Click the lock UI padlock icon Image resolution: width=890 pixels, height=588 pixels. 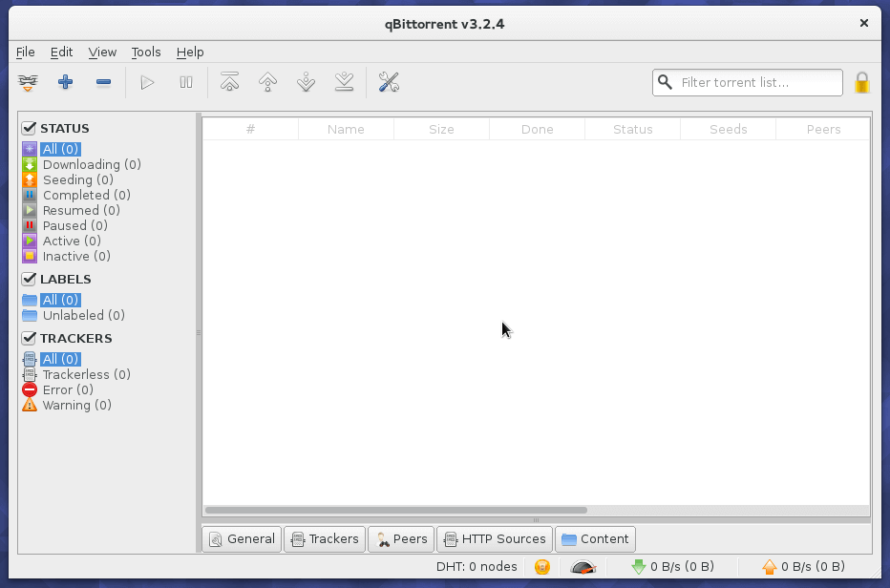pyautogui.click(x=861, y=83)
